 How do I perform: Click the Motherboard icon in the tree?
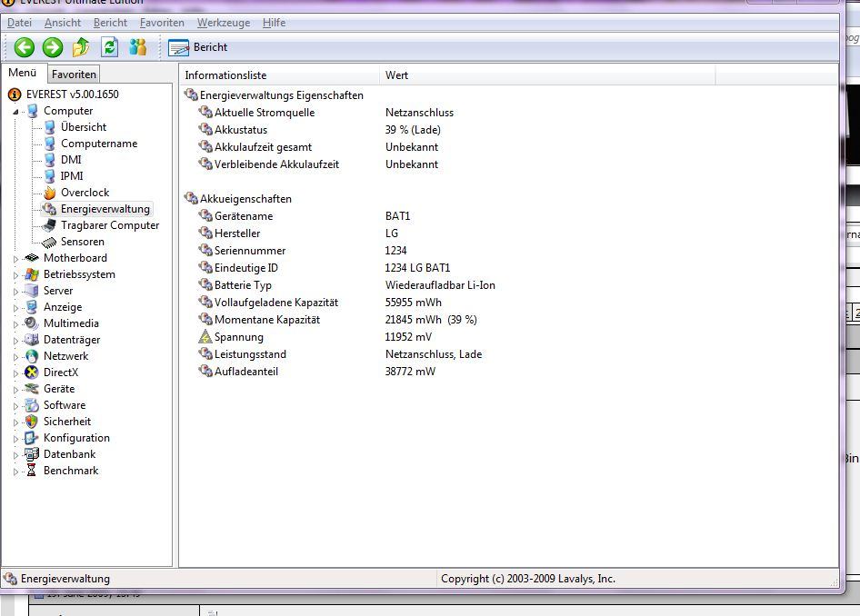pyautogui.click(x=32, y=258)
